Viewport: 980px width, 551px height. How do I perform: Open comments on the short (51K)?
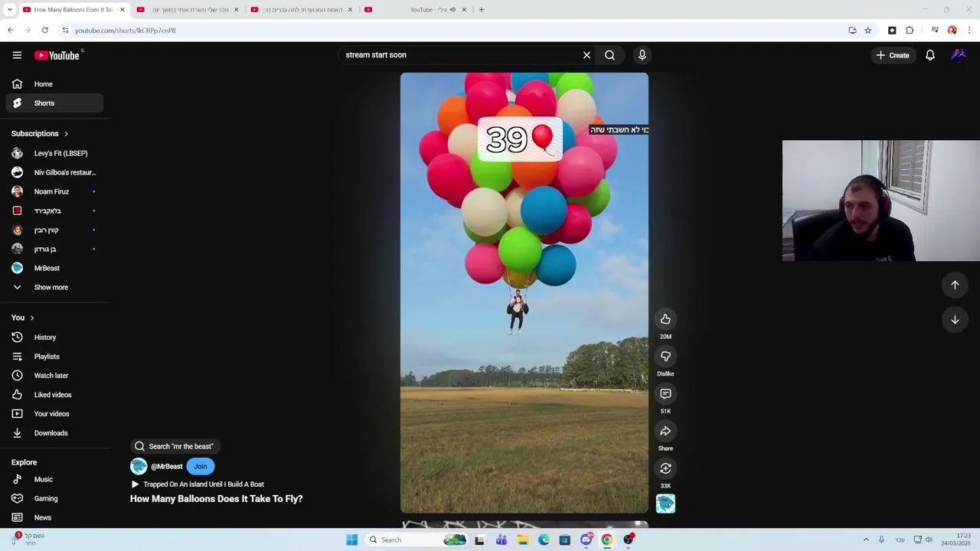(x=665, y=394)
